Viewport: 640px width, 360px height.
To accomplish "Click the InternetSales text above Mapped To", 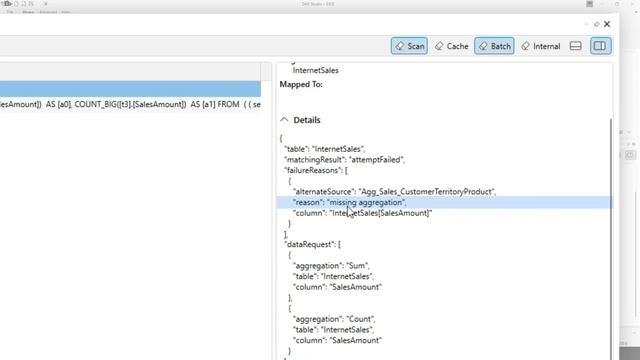I will click(316, 70).
